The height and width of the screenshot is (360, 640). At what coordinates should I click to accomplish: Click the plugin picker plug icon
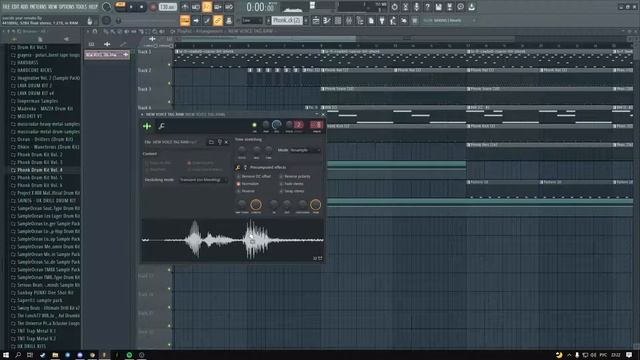tap(382, 20)
